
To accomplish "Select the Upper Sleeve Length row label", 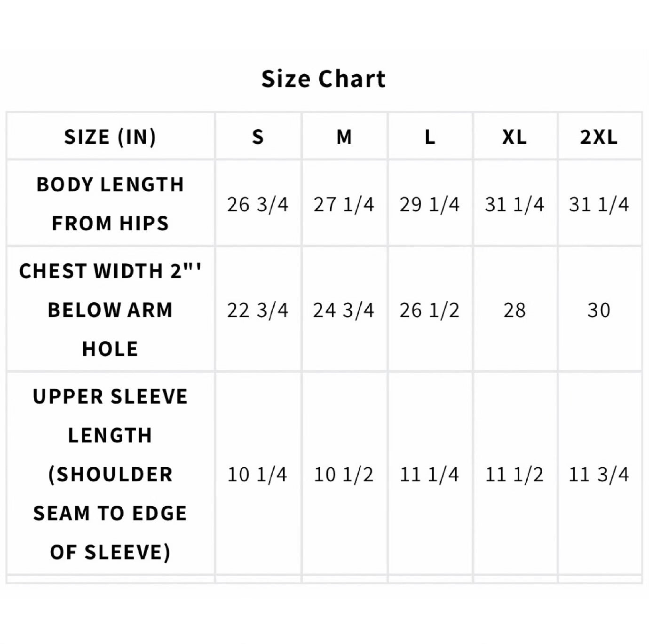I will [110, 474].
